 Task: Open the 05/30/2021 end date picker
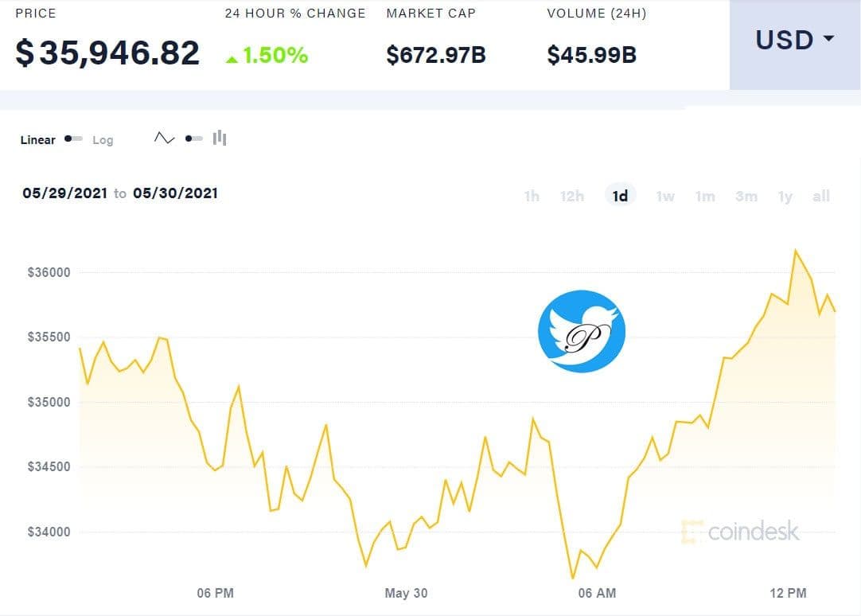click(175, 193)
